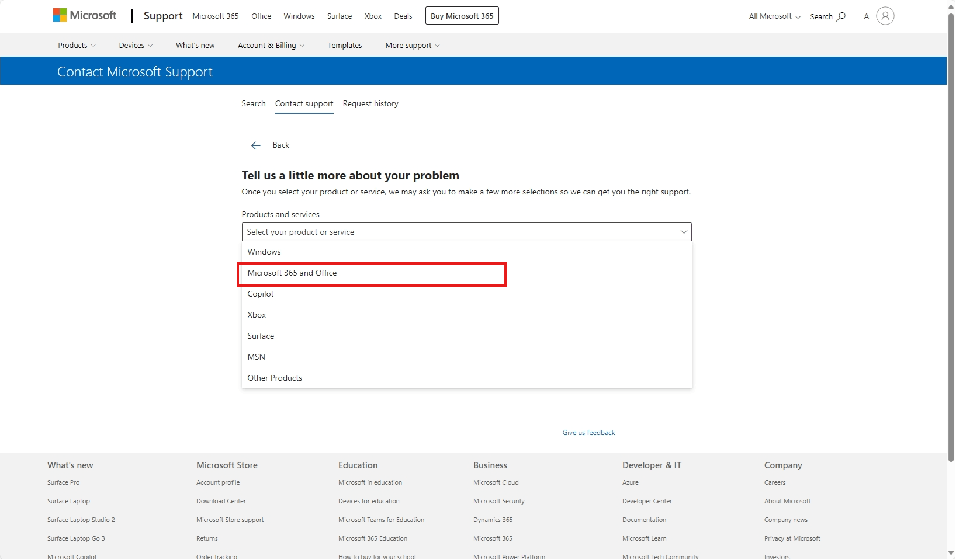Viewport: 956px width, 560px height.
Task: Open Returns footer link
Action: pos(207,538)
